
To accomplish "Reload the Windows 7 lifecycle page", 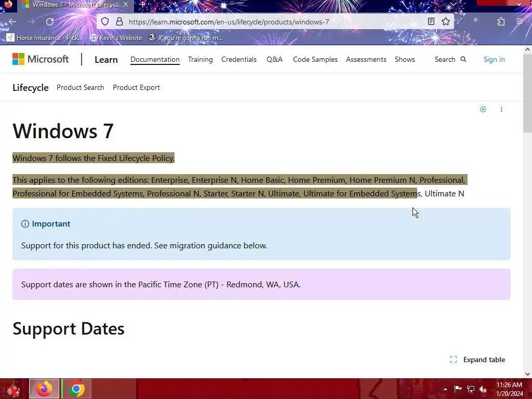I will 50,22.
